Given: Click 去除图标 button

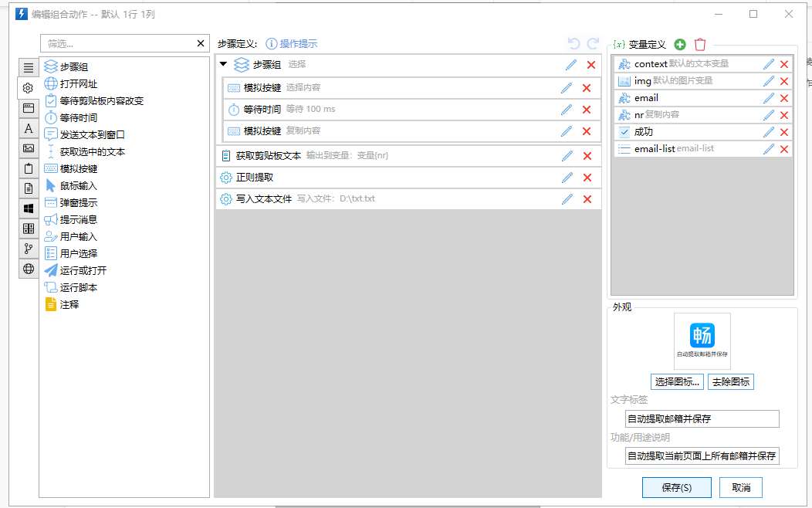Looking at the screenshot, I should pos(731,382).
